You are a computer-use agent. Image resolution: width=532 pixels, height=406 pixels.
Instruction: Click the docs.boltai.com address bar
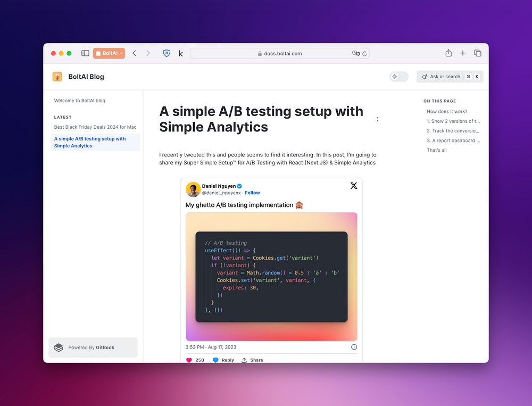tap(280, 53)
